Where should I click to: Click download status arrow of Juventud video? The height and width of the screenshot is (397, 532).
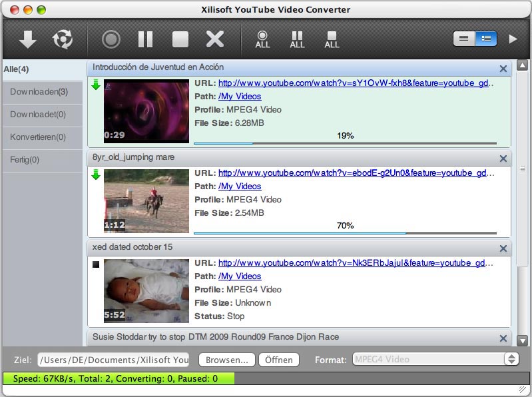click(96, 85)
